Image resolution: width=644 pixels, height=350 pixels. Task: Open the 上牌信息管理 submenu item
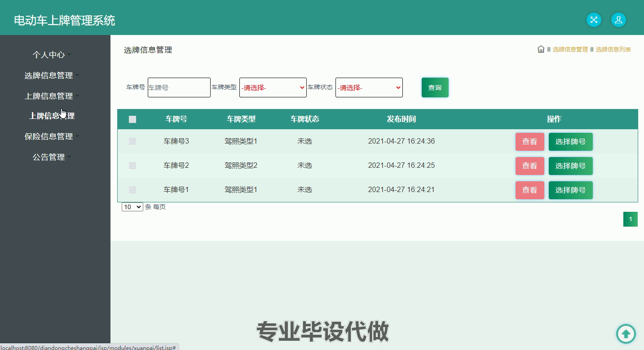click(x=52, y=116)
